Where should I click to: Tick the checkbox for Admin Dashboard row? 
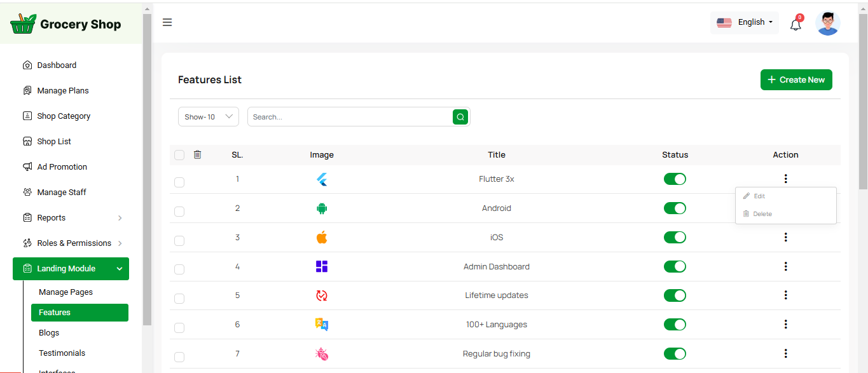click(179, 269)
